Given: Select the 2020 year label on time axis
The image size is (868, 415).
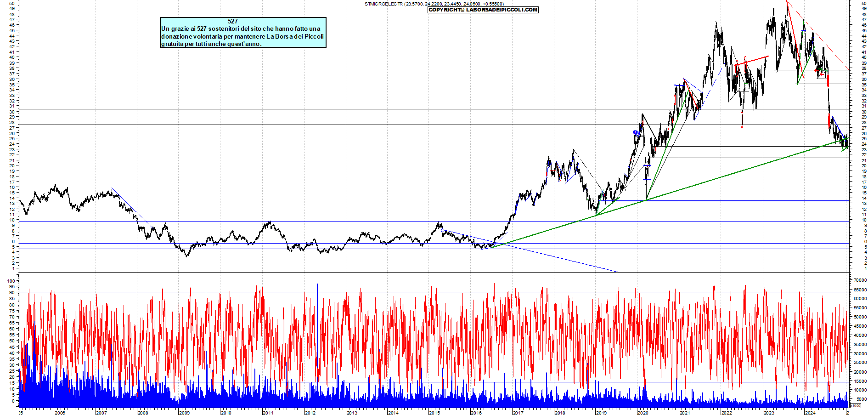Looking at the screenshot, I should [643, 412].
